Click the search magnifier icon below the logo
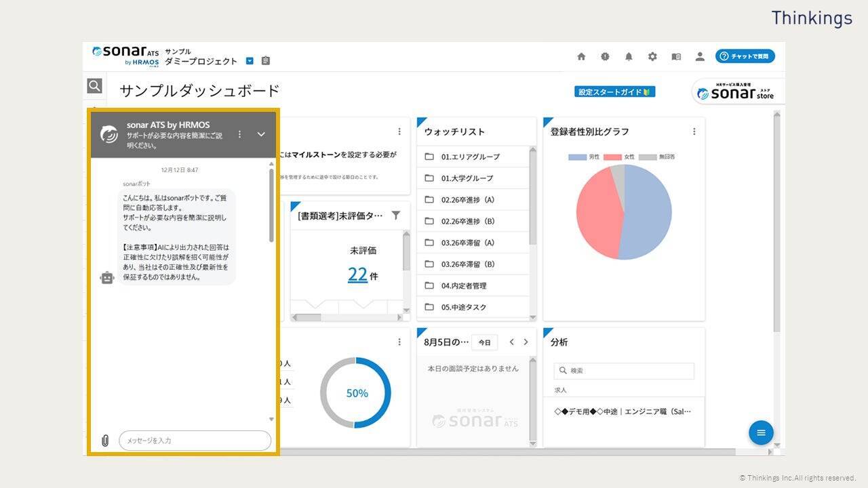 click(94, 85)
